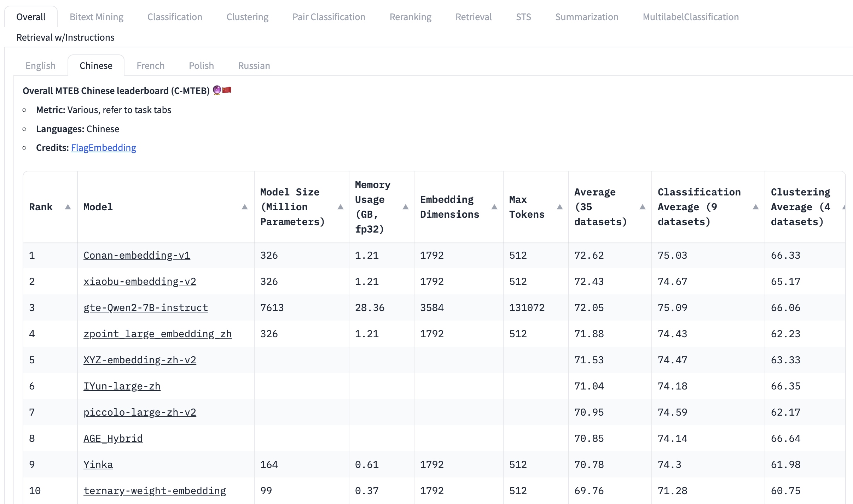The width and height of the screenshot is (853, 504).
Task: Sort by Memory Usage column arrow
Action: click(406, 207)
